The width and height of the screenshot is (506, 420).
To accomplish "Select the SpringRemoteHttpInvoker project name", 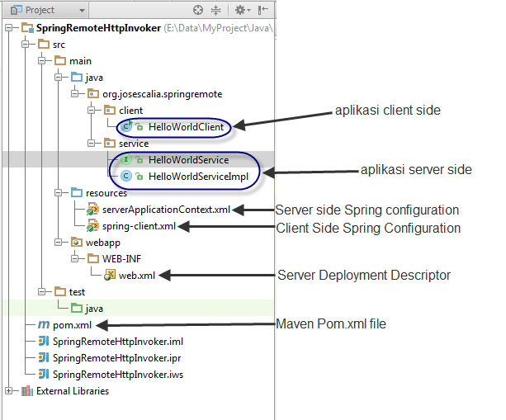I will coord(98,28).
